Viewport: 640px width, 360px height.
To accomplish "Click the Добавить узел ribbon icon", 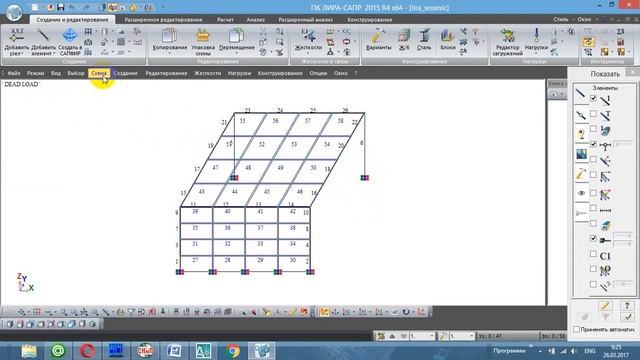I will click(x=16, y=36).
